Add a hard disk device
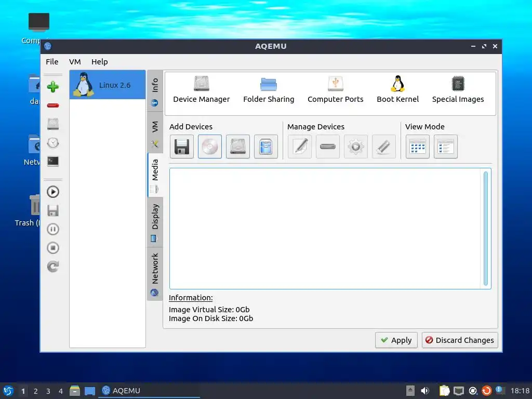The width and height of the screenshot is (532, 399). click(238, 147)
